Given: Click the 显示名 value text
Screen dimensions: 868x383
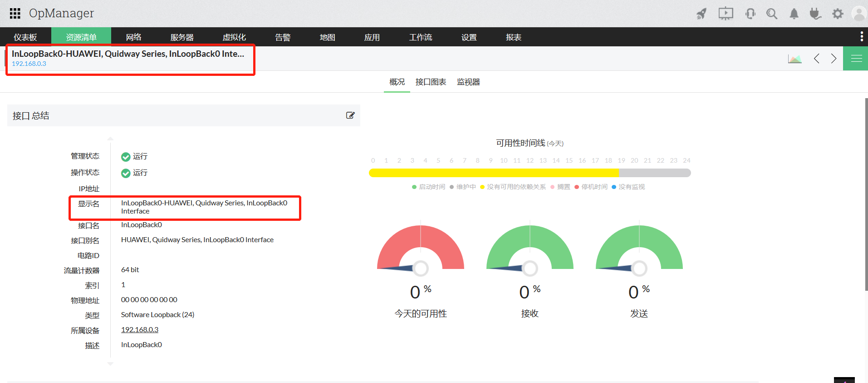Looking at the screenshot, I should click(x=204, y=207).
